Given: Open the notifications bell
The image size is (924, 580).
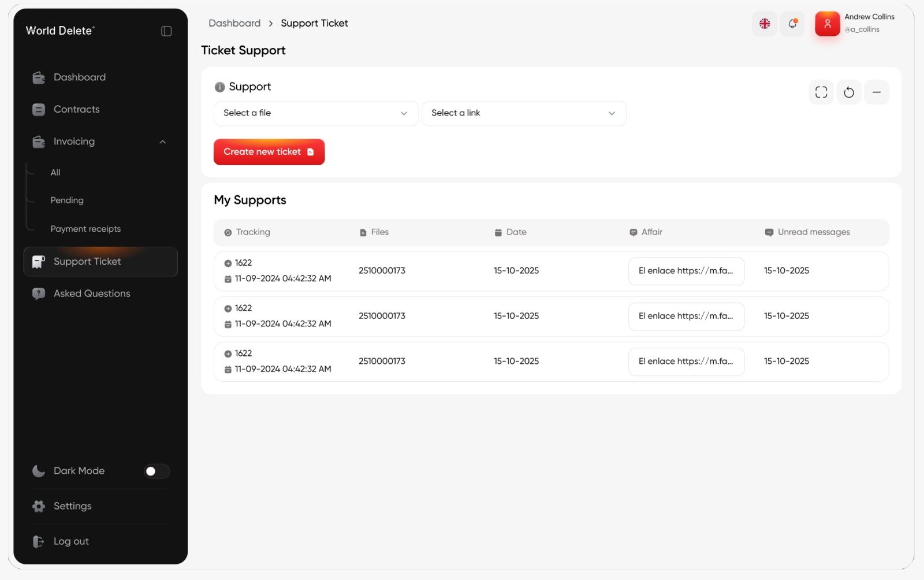Looking at the screenshot, I should tap(792, 24).
